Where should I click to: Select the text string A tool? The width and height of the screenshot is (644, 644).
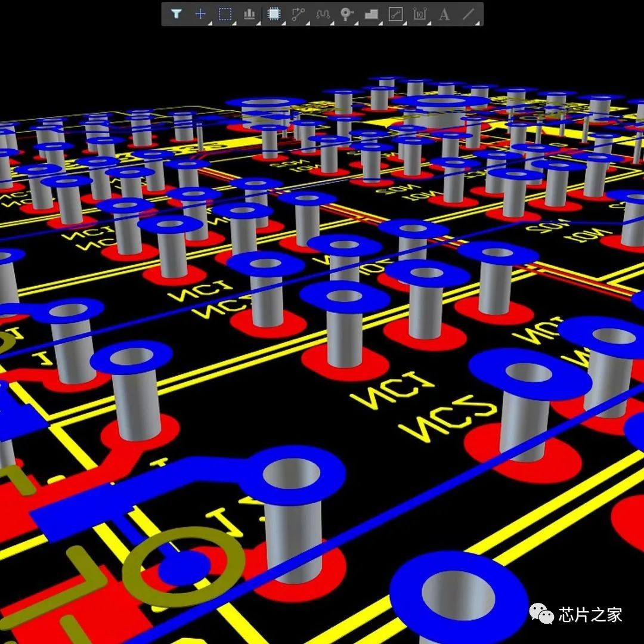(x=444, y=14)
